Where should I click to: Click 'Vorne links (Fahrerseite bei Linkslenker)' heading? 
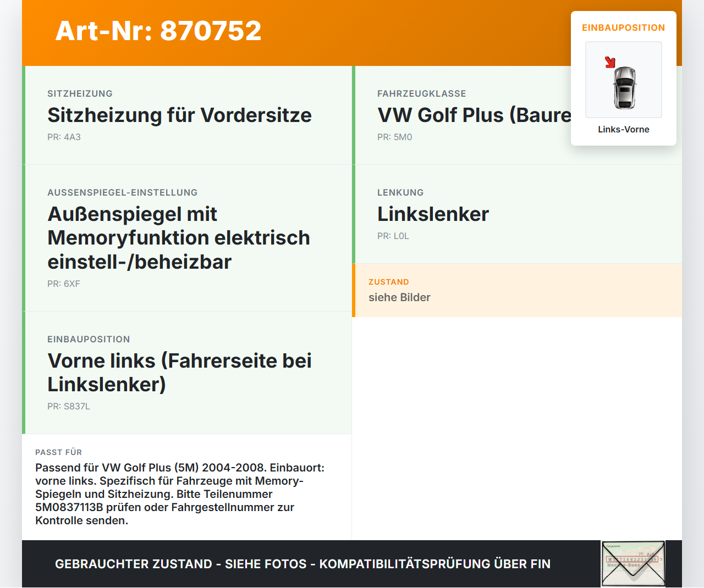coord(179,372)
